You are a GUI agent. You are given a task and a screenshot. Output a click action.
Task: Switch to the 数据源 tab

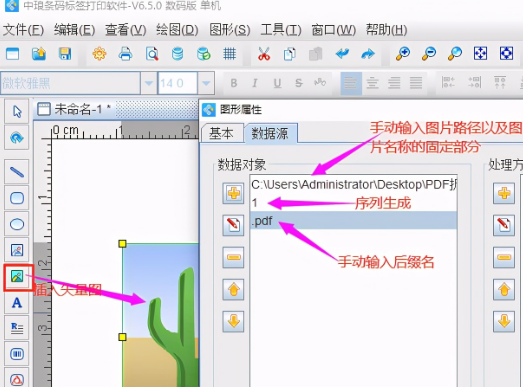point(270,133)
